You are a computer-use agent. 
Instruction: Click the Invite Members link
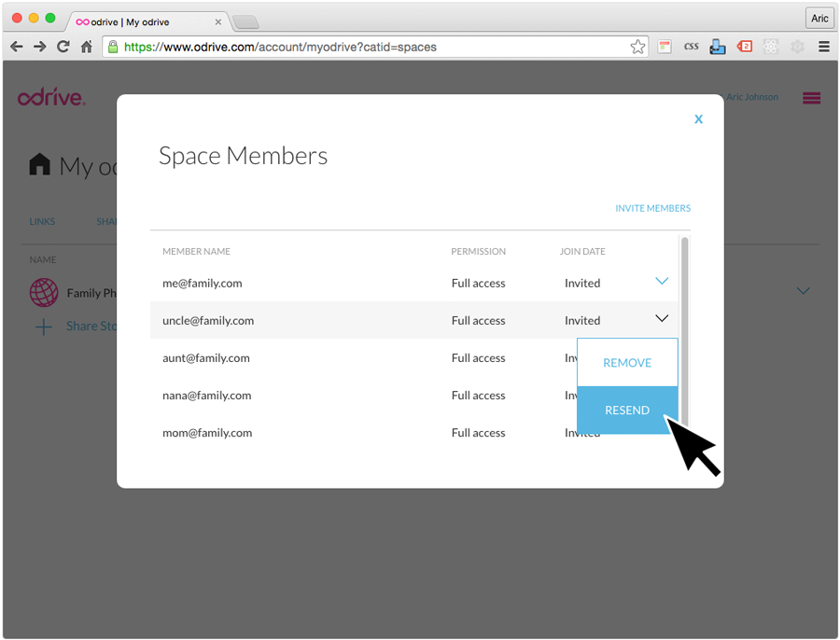(653, 208)
